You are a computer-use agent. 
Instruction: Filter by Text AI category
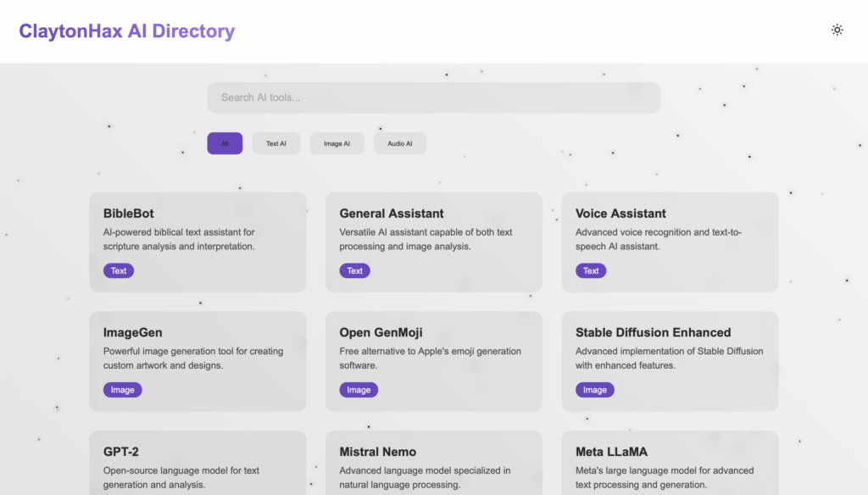[276, 143]
